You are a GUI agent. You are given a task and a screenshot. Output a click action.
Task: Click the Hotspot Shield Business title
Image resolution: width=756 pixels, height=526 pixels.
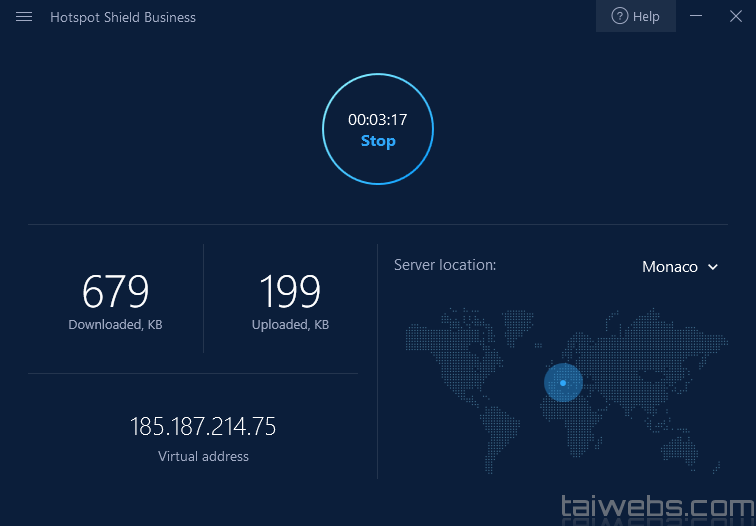click(123, 17)
